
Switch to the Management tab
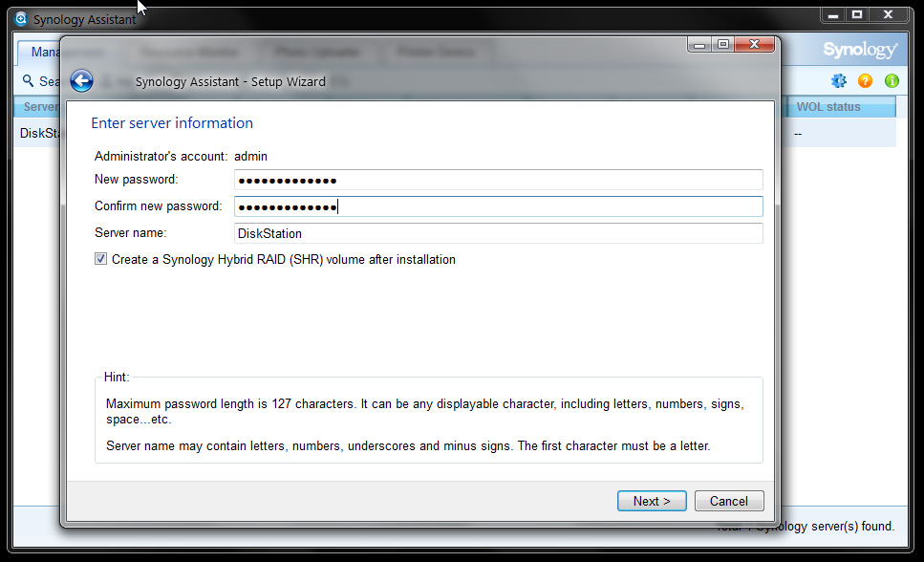tap(39, 52)
